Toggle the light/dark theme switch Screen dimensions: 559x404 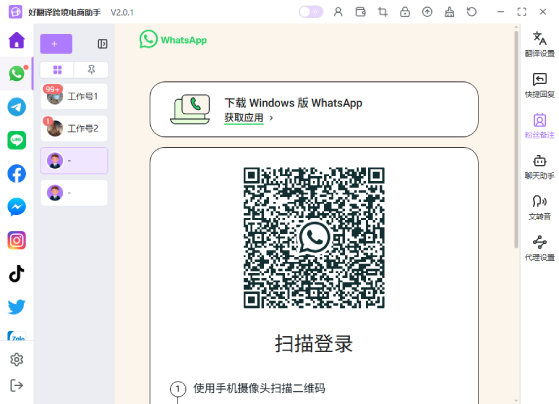311,12
